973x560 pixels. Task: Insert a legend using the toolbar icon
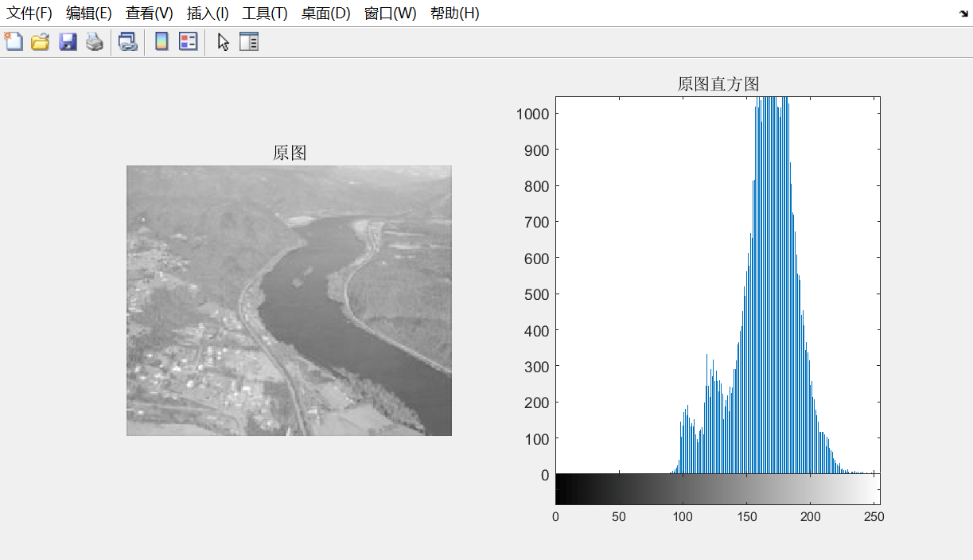click(x=188, y=42)
